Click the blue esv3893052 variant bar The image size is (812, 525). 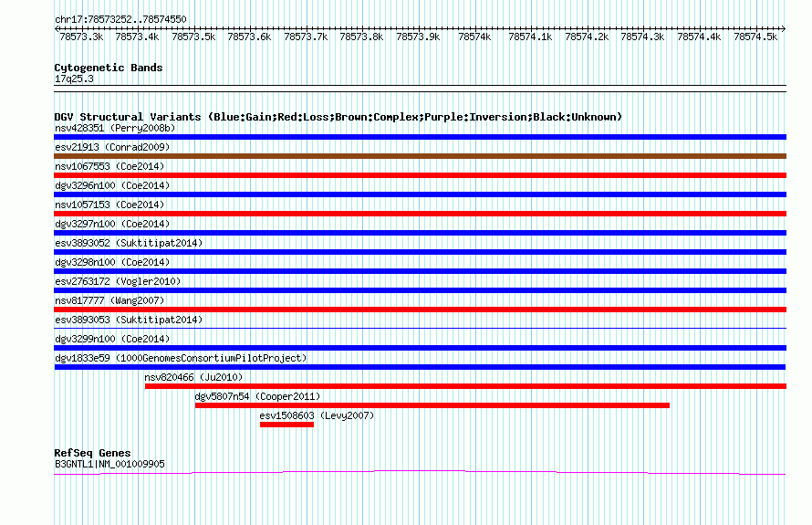tap(420, 252)
